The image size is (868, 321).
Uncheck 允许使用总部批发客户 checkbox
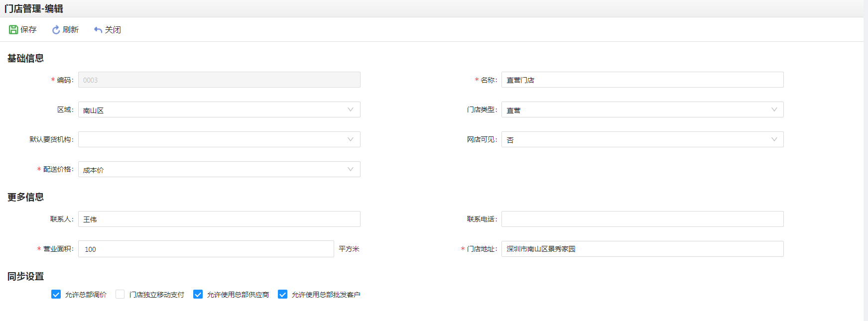pos(282,294)
